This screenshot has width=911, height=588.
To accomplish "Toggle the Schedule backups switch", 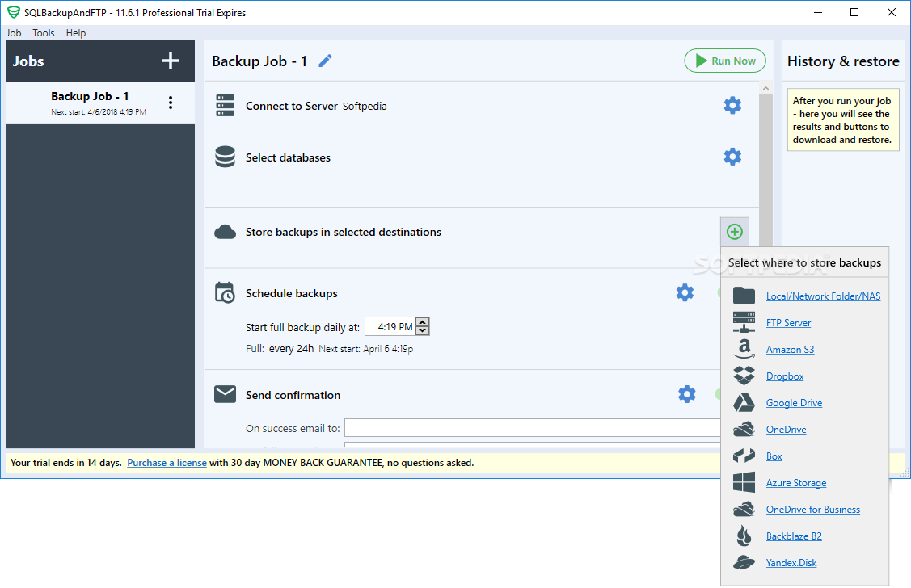I will pos(719,292).
